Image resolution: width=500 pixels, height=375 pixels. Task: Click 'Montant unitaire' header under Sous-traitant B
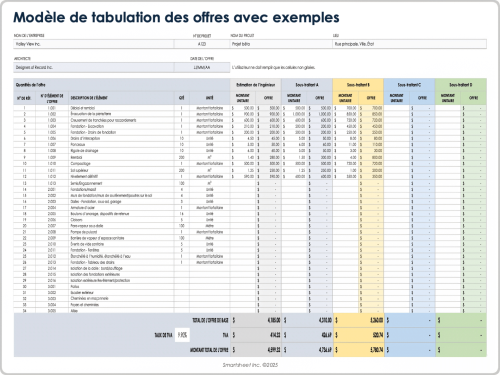point(345,98)
